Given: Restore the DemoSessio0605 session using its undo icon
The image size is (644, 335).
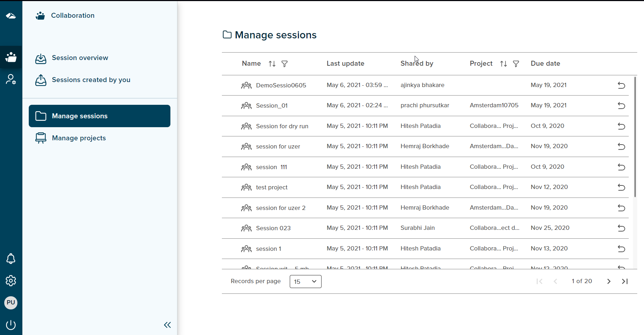Looking at the screenshot, I should [x=622, y=85].
